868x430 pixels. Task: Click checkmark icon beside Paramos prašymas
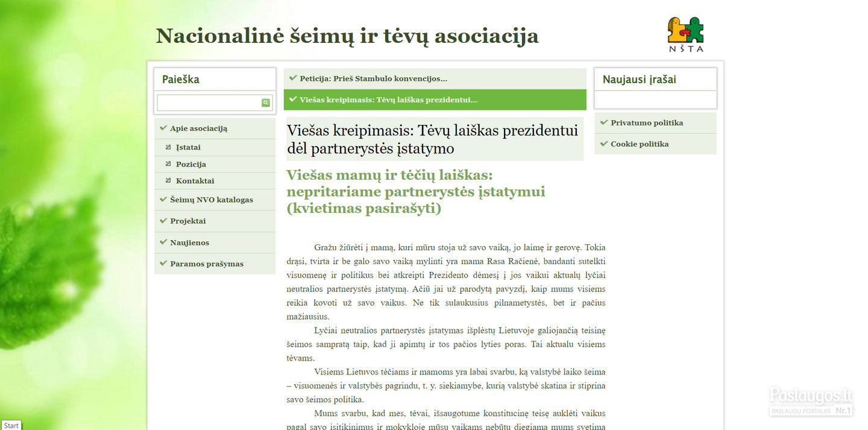163,263
